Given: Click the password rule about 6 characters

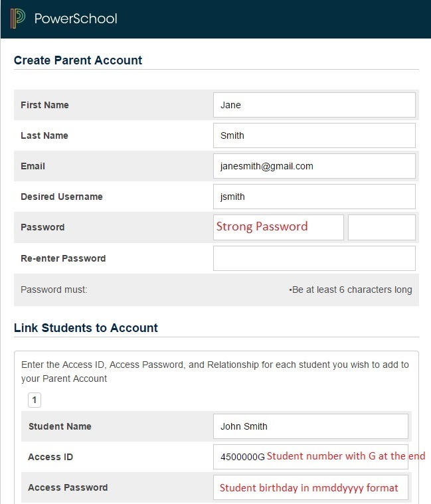Looking at the screenshot, I should [x=351, y=290].
